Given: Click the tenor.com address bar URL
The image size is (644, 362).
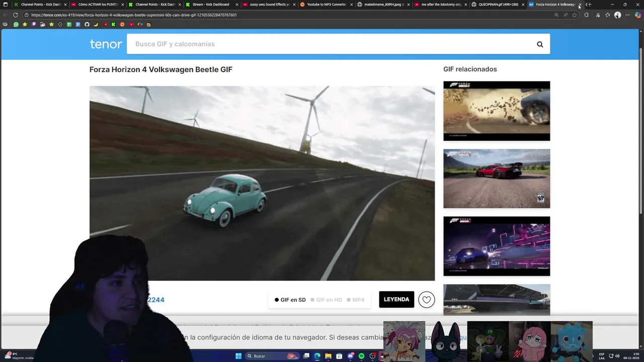Looking at the screenshot, I should 134,15.
